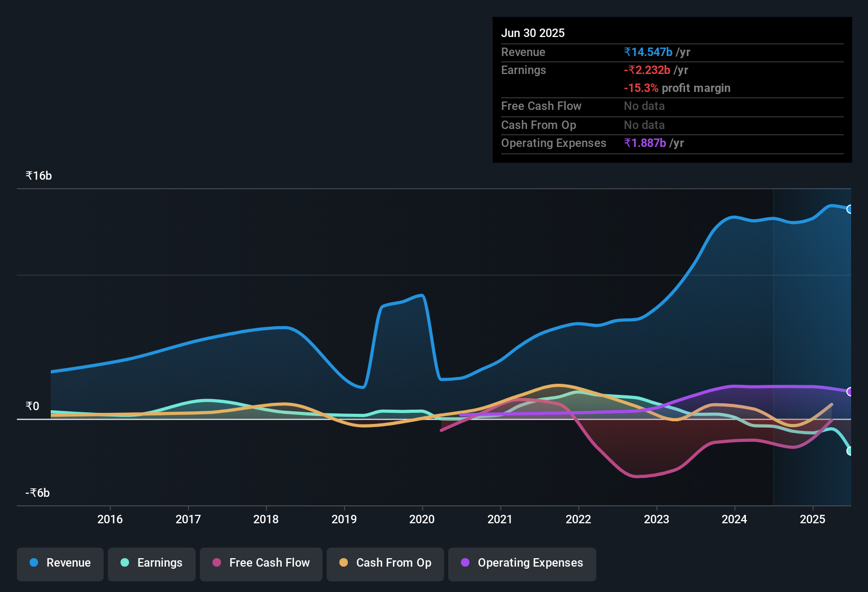Click the Earnings endpoint marker on the chart
The image size is (868, 592).
[x=850, y=450]
